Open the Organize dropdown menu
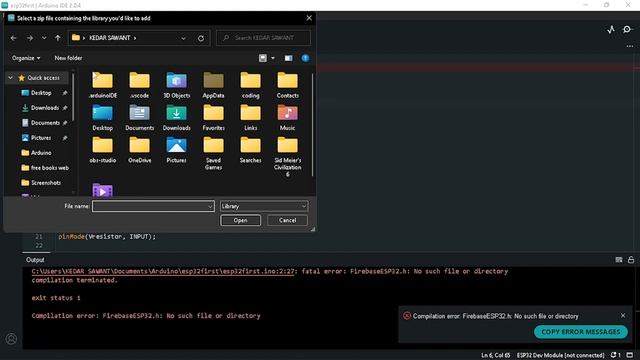This screenshot has width=640, height=360. [x=26, y=58]
